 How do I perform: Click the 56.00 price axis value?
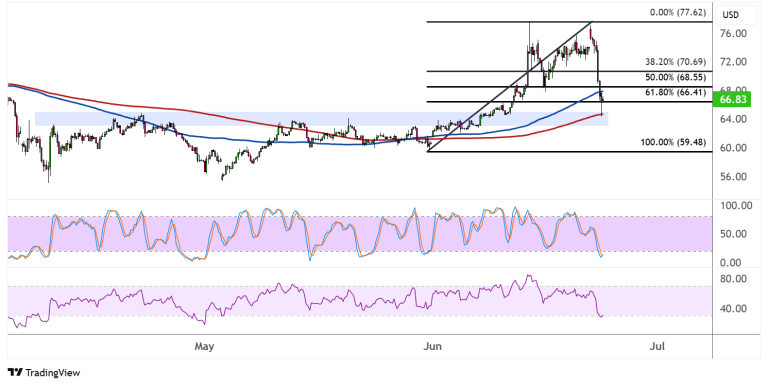point(733,176)
